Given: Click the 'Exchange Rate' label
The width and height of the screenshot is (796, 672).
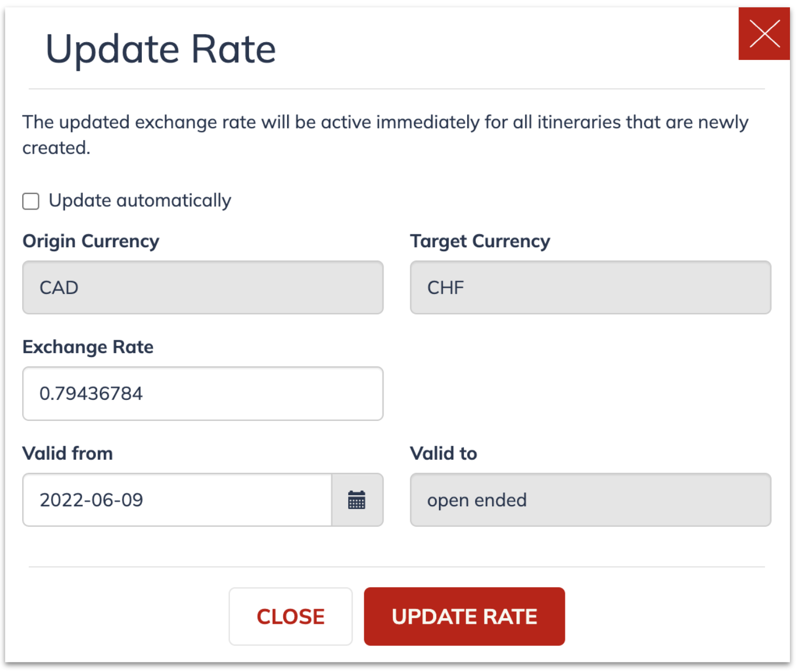Looking at the screenshot, I should (x=88, y=347).
